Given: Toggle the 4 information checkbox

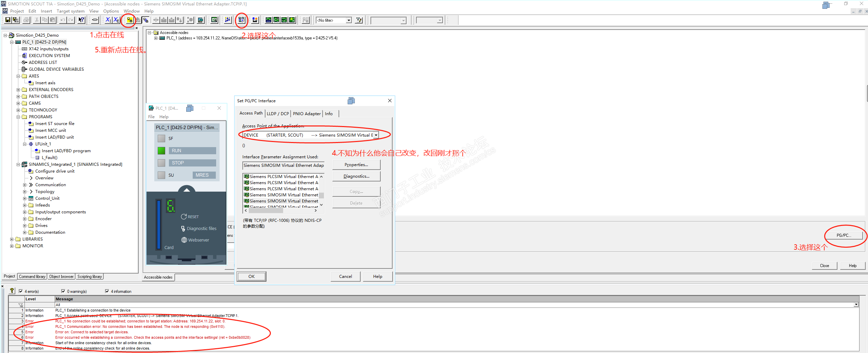Looking at the screenshot, I should click(x=107, y=292).
